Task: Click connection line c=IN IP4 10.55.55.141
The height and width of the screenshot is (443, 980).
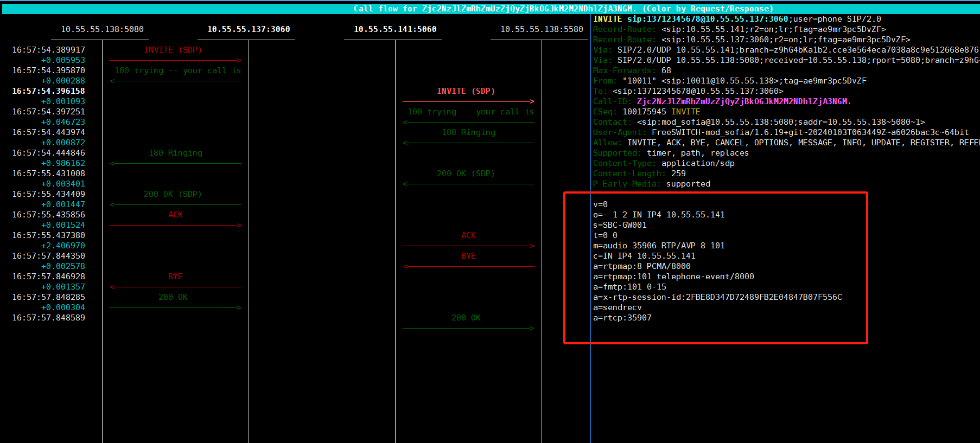Action: (644, 256)
